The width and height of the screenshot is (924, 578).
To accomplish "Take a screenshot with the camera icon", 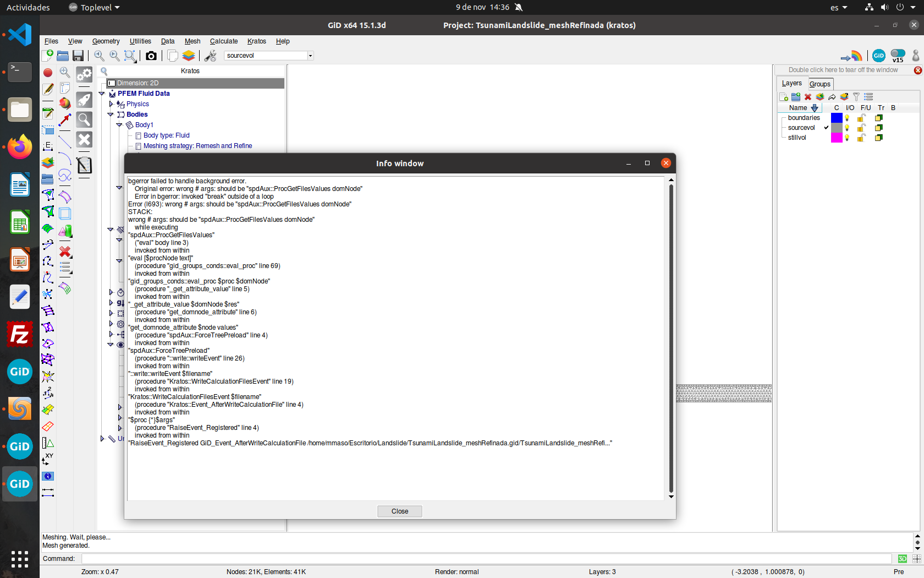I will [151, 56].
